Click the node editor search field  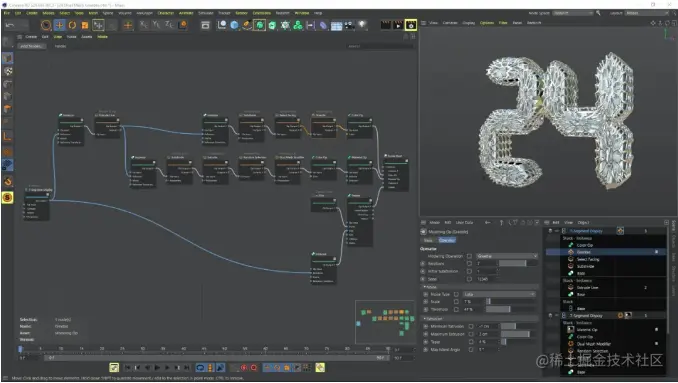point(380,46)
